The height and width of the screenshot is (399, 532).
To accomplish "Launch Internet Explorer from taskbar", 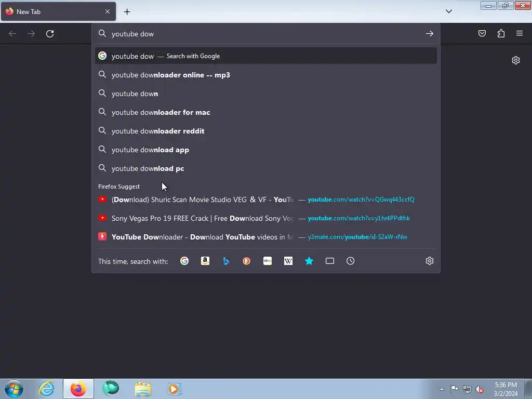I will coord(46,389).
